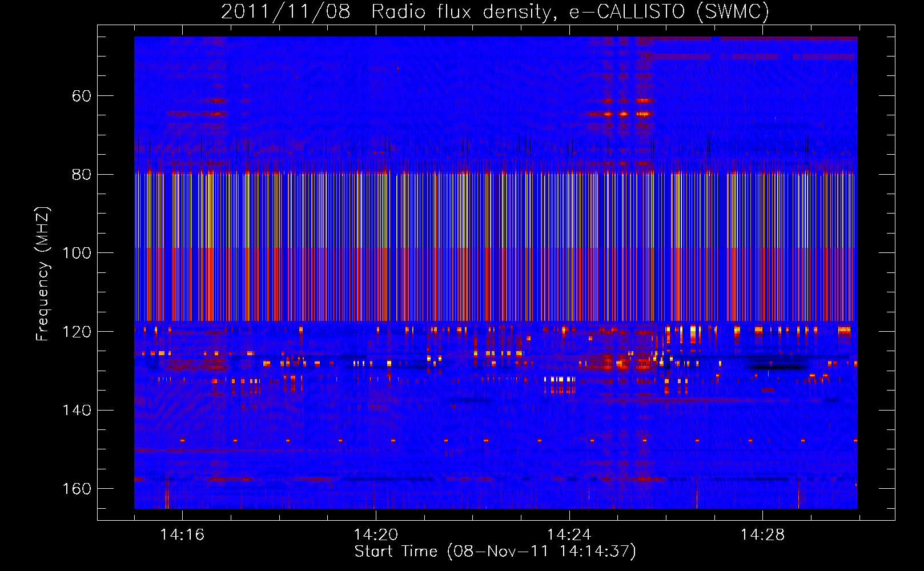Click the plot title '2011/11/08 Radio flux density, e-CALLISTO (SWMC)'

495,11
